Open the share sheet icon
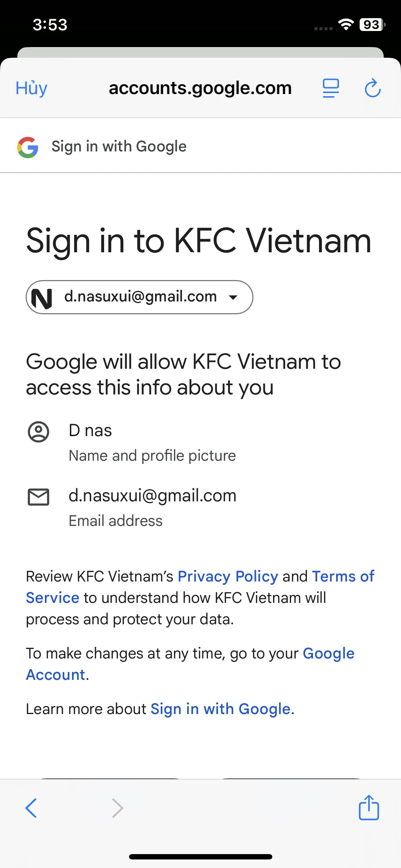This screenshot has width=401, height=868. point(369,808)
